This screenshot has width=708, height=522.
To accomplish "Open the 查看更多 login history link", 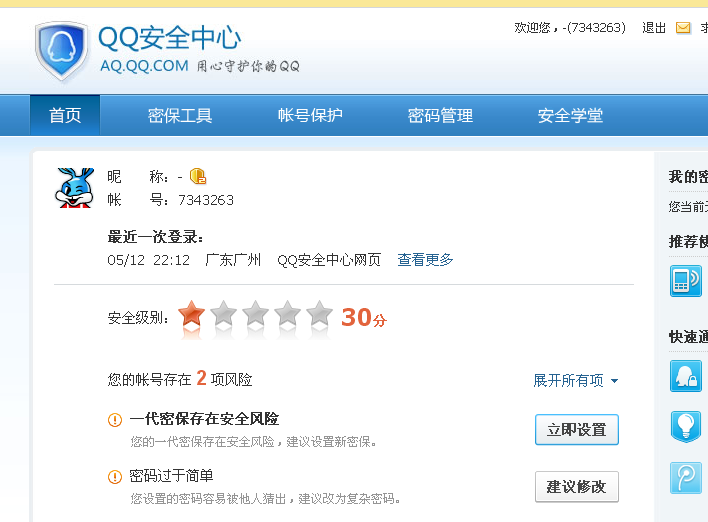I will point(425,260).
